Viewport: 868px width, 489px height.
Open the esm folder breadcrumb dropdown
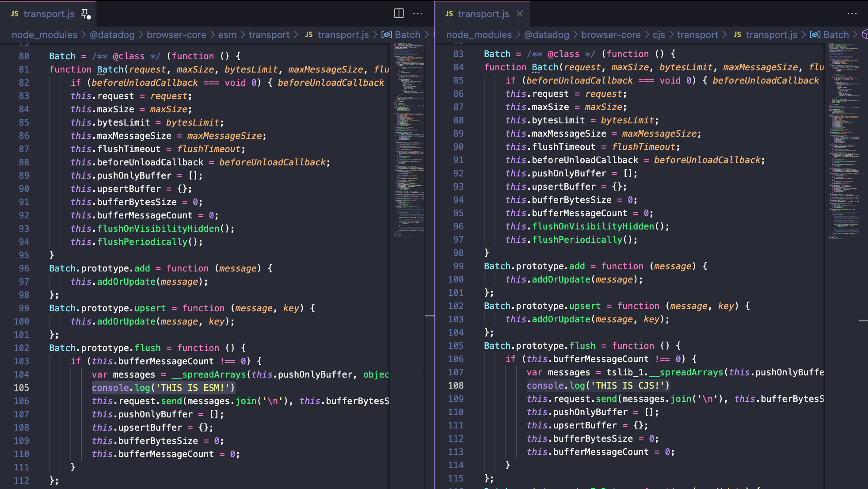(227, 34)
